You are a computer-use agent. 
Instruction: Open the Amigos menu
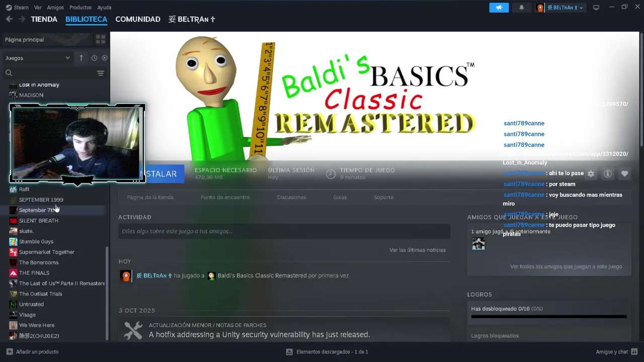[55, 8]
